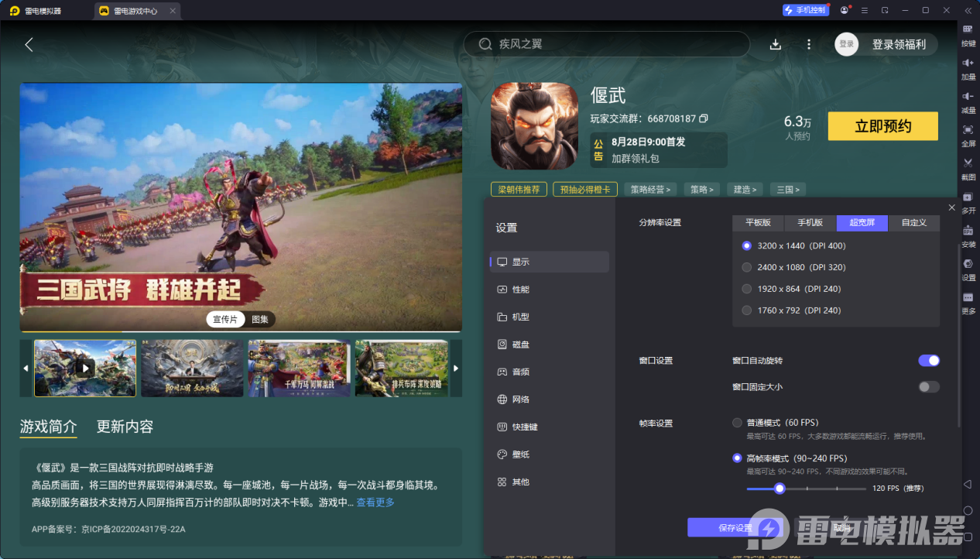Click the FPS slider handle
Viewport: 980px width, 559px height.
click(780, 489)
